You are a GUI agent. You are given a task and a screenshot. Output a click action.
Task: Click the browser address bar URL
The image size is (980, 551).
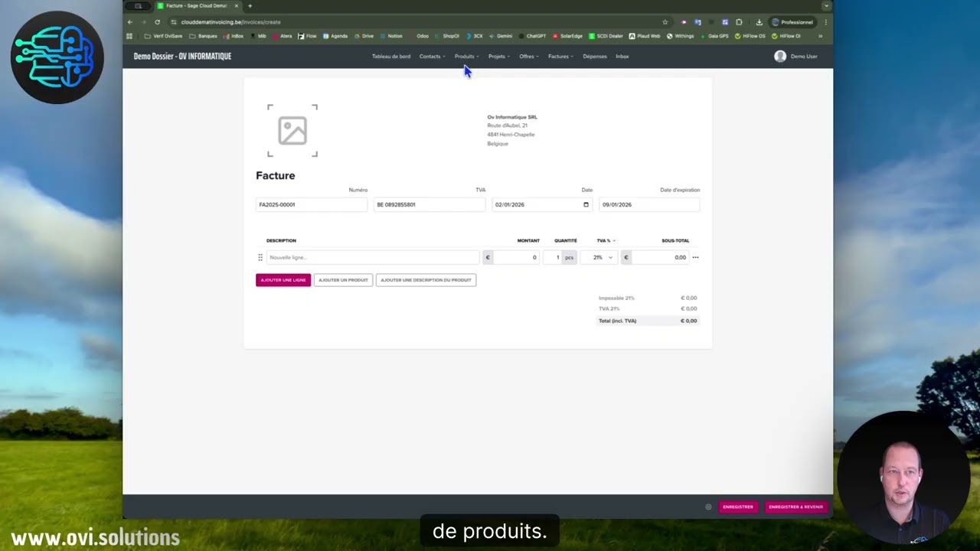[230, 22]
